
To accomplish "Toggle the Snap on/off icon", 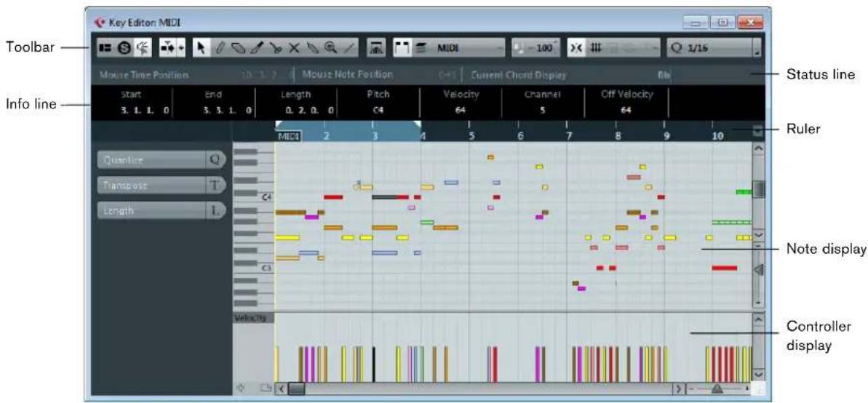I will tap(576, 48).
